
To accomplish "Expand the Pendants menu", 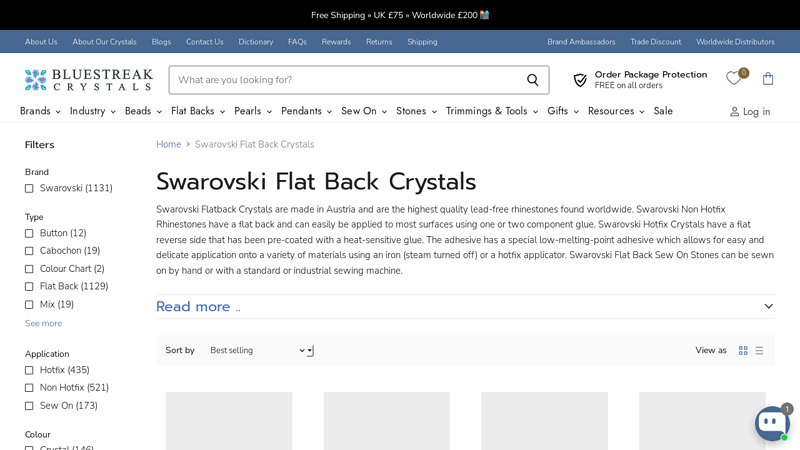I will pos(306,111).
